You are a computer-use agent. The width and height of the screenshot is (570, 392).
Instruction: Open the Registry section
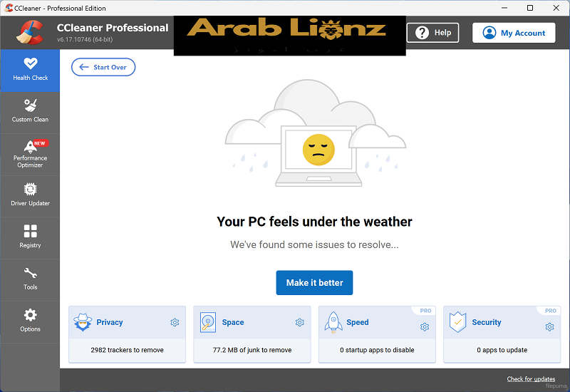30,238
